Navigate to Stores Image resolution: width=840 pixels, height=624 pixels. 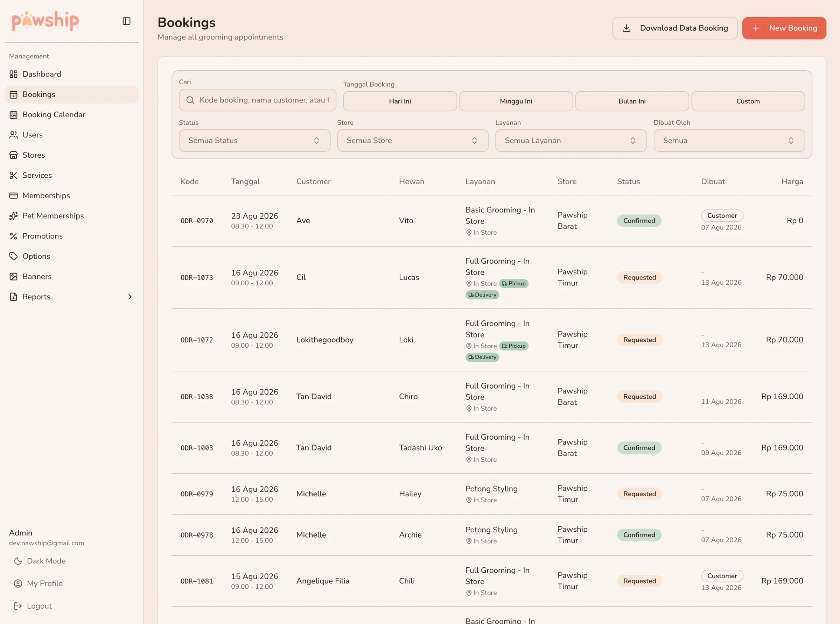[x=72, y=155]
